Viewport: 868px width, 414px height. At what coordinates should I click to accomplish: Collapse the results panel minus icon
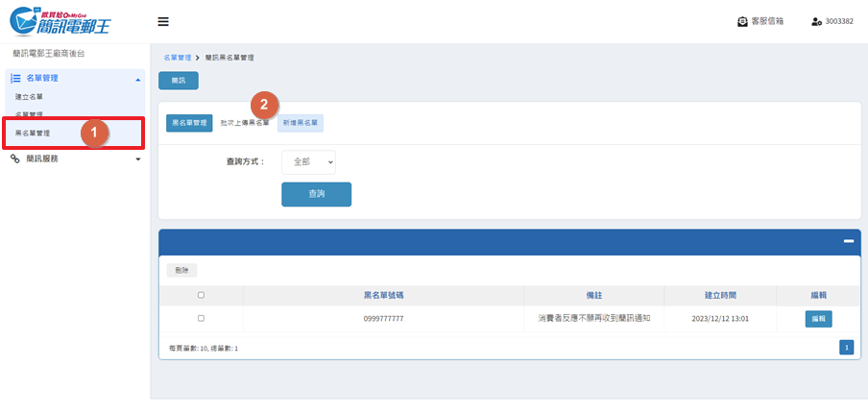[x=848, y=241]
